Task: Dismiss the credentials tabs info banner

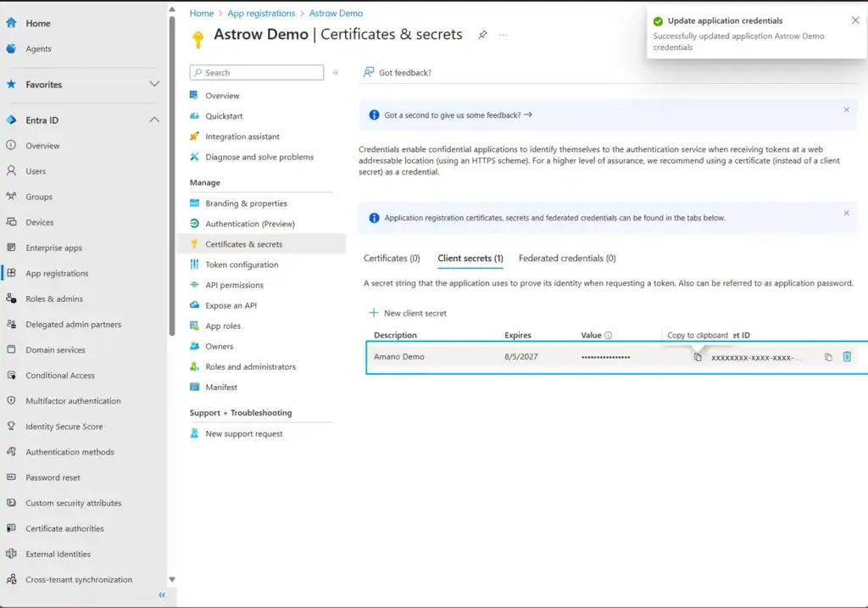Action: tap(846, 213)
